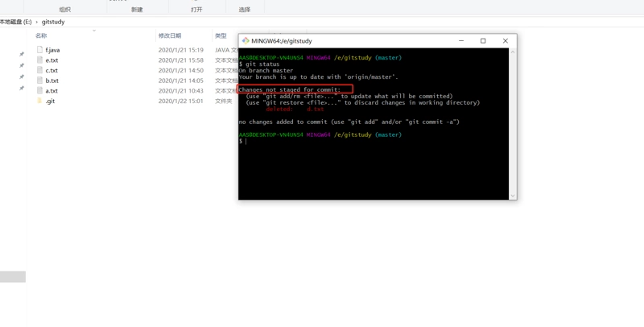Click the gitstudy breadcrumb in the address bar
Viewport: 644px width, 327px height.
click(53, 22)
